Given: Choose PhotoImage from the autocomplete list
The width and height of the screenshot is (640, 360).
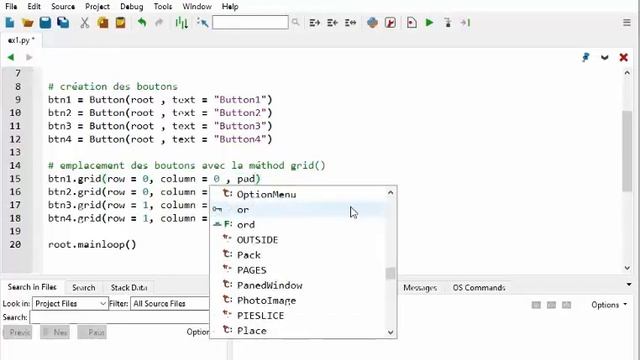Looking at the screenshot, I should (x=298, y=300).
